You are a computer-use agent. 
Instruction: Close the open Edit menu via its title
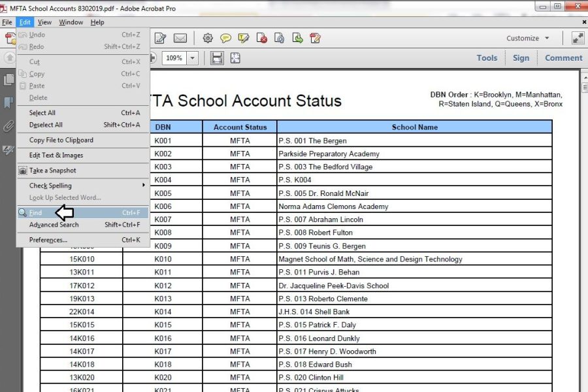point(25,22)
